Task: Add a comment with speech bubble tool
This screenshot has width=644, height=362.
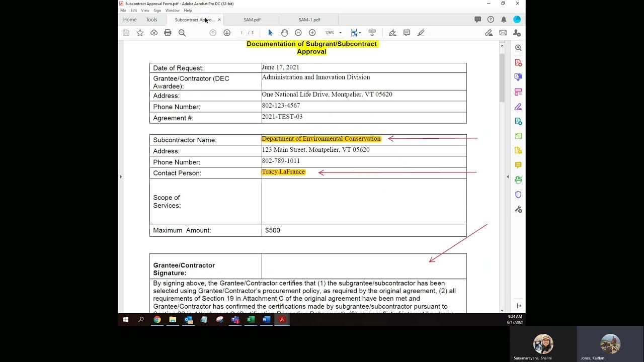Action: (x=407, y=33)
